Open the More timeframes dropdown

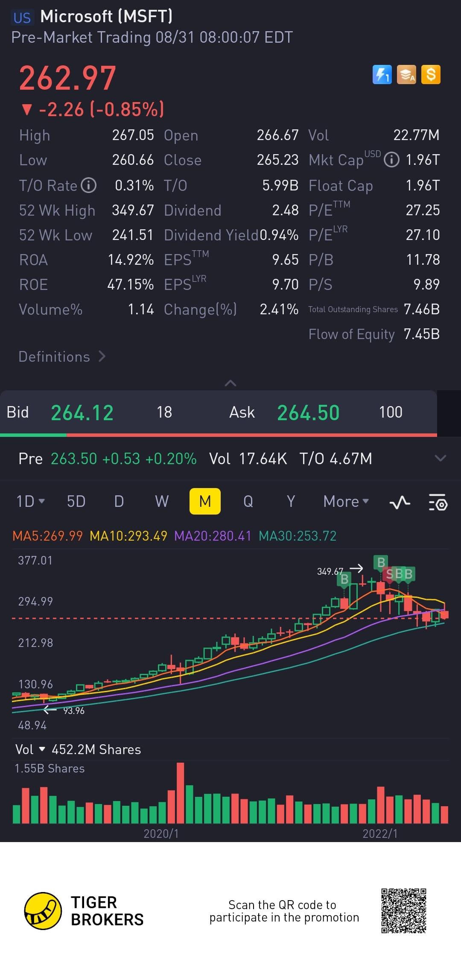[346, 501]
